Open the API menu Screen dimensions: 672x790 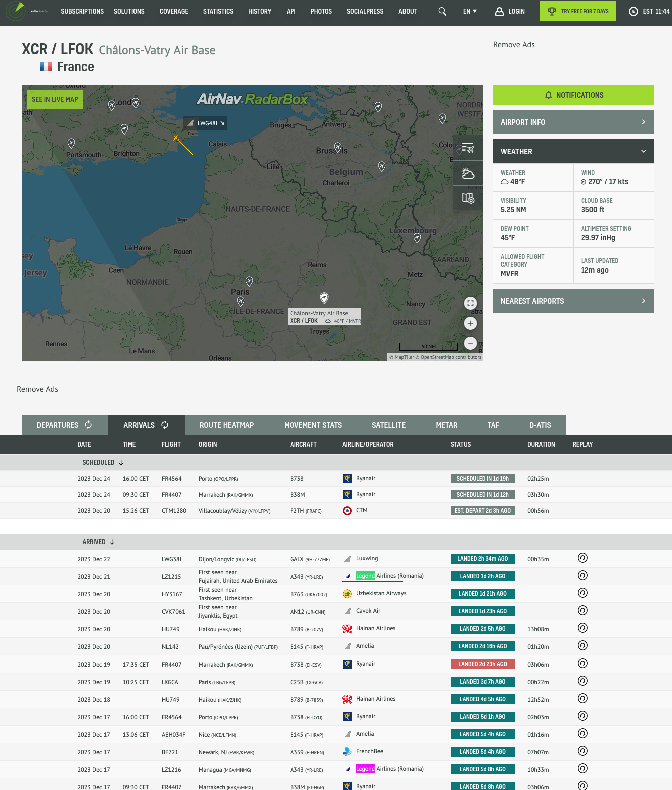[291, 11]
